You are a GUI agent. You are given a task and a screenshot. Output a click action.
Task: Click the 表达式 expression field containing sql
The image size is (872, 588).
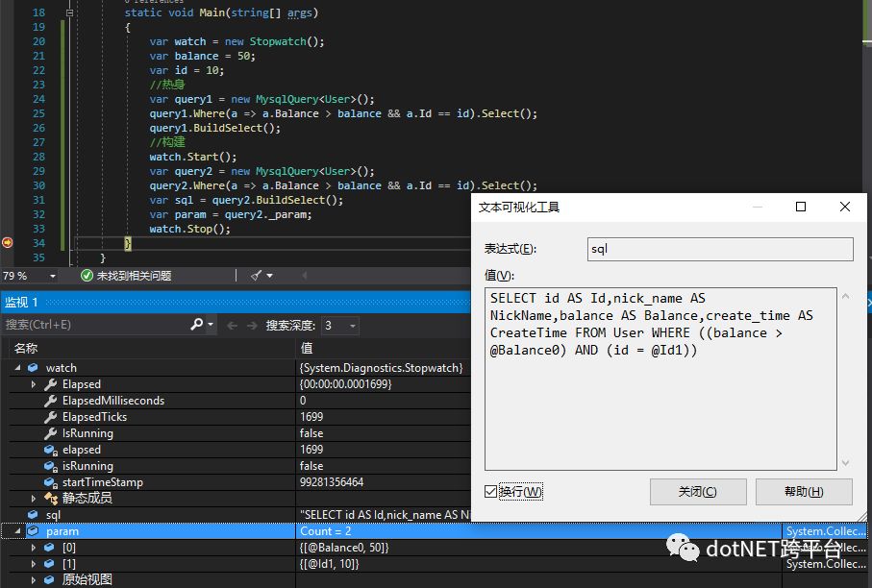pos(720,249)
